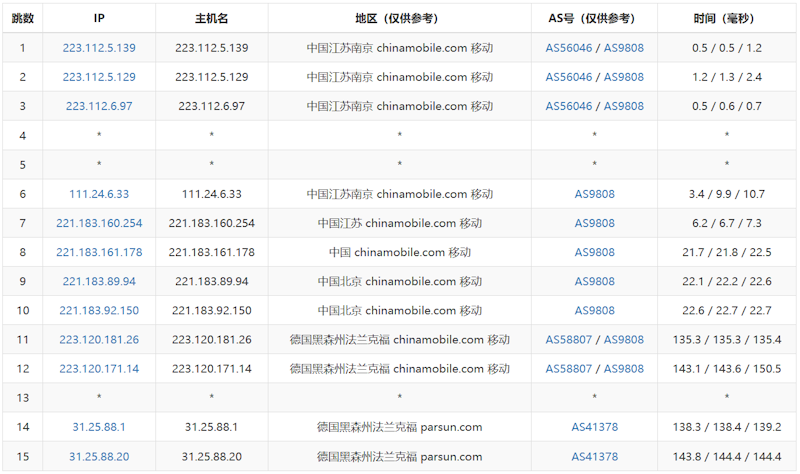This screenshot has height=474, width=800.
Task: Click the blue IP link 221.183.89.94
Action: click(x=99, y=281)
